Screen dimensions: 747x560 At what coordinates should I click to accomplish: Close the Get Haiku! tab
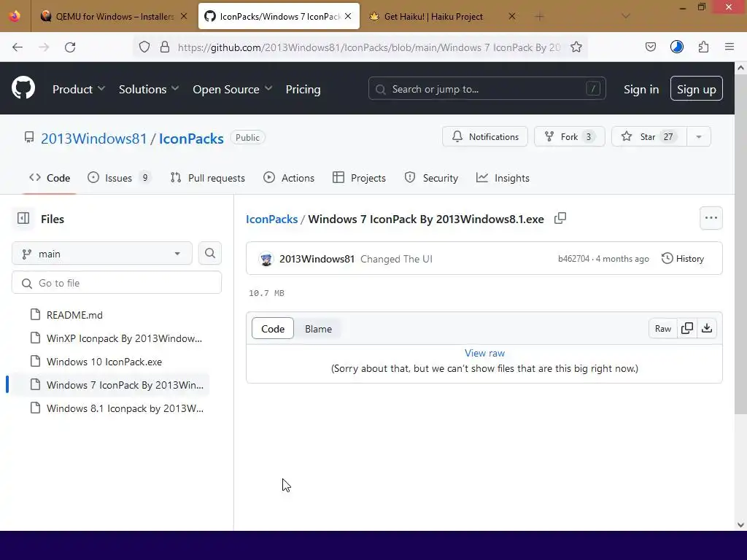pyautogui.click(x=511, y=16)
